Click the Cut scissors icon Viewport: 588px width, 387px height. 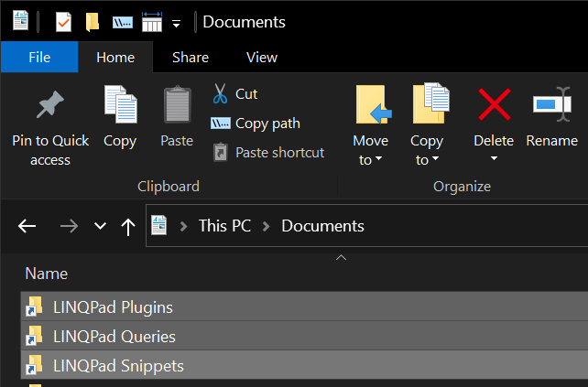pos(220,93)
